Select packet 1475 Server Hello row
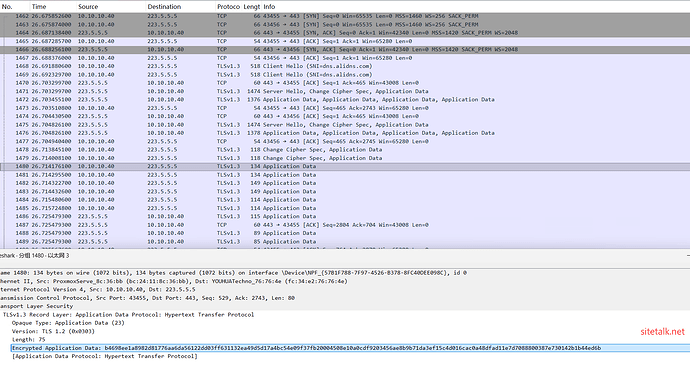Image resolution: width=690 pixels, height=380 pixels. pos(345,125)
